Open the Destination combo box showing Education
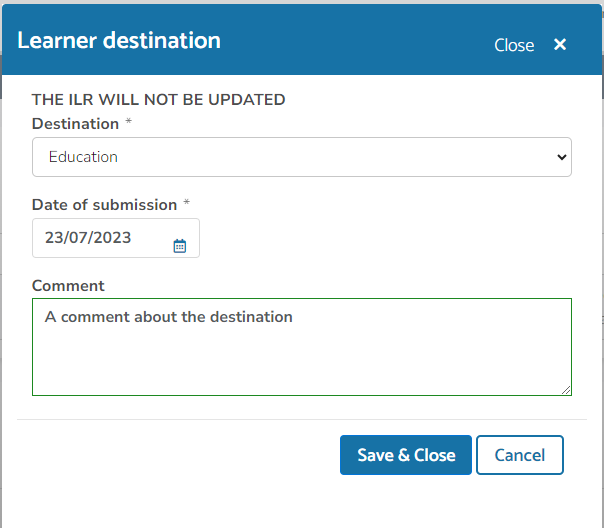This screenshot has width=604, height=528. 302,157
